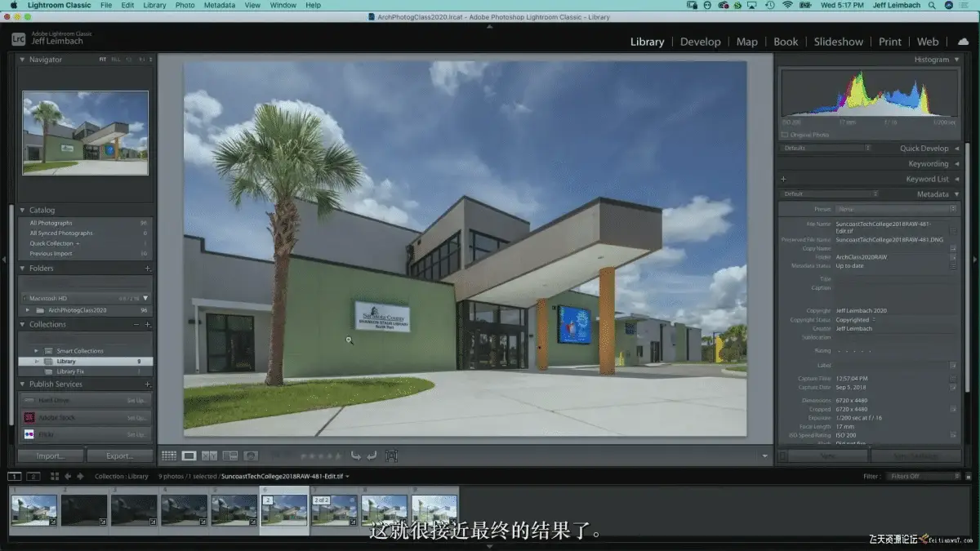Screen dimensions: 980x551
Task: Switch to the Develop module
Action: point(700,42)
